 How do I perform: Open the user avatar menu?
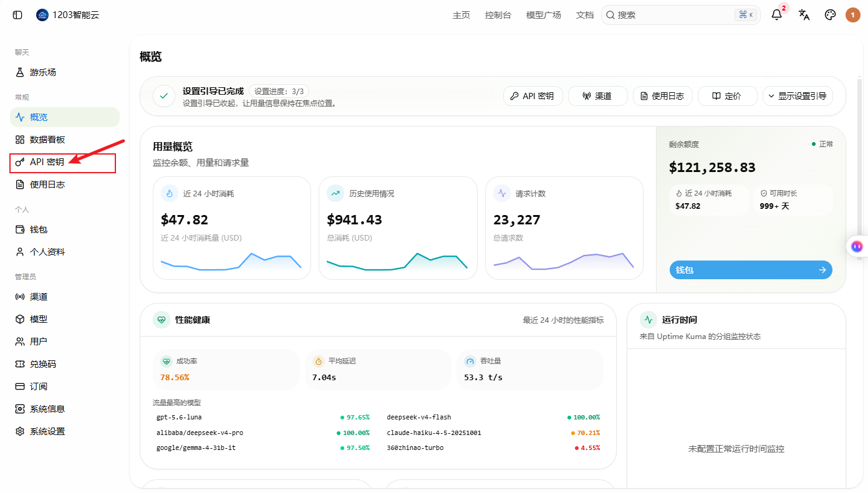coord(853,15)
